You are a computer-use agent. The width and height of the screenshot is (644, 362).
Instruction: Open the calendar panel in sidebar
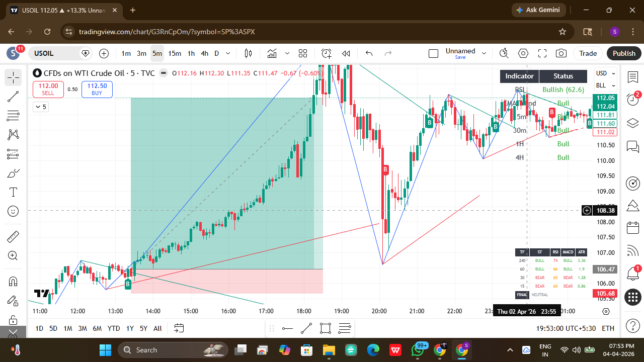pos(633,228)
